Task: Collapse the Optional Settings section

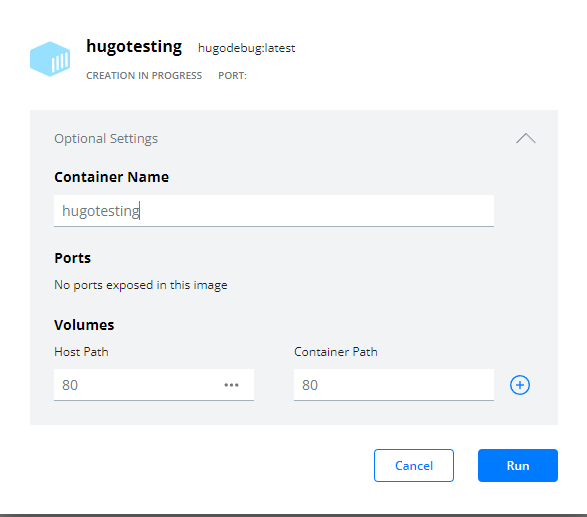Action: [x=526, y=138]
